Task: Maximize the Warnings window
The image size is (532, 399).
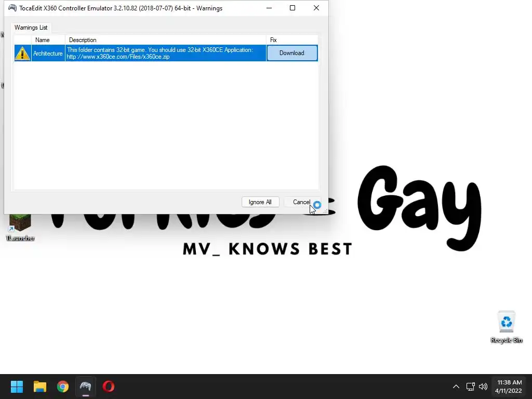Action: click(x=292, y=8)
